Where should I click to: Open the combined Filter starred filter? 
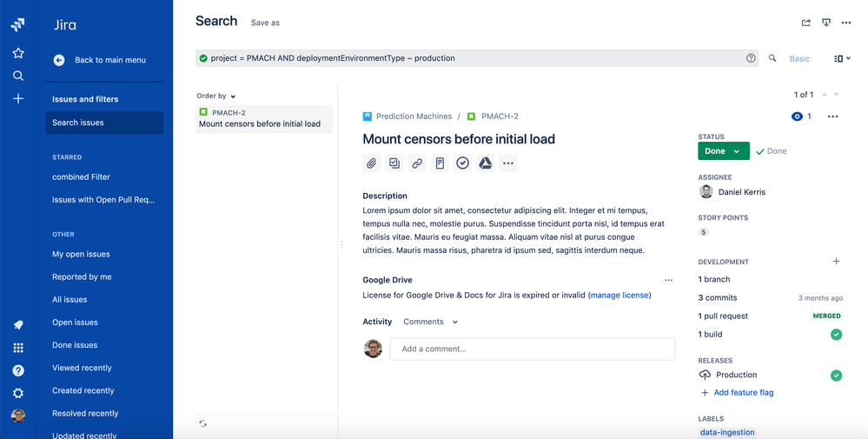point(81,177)
